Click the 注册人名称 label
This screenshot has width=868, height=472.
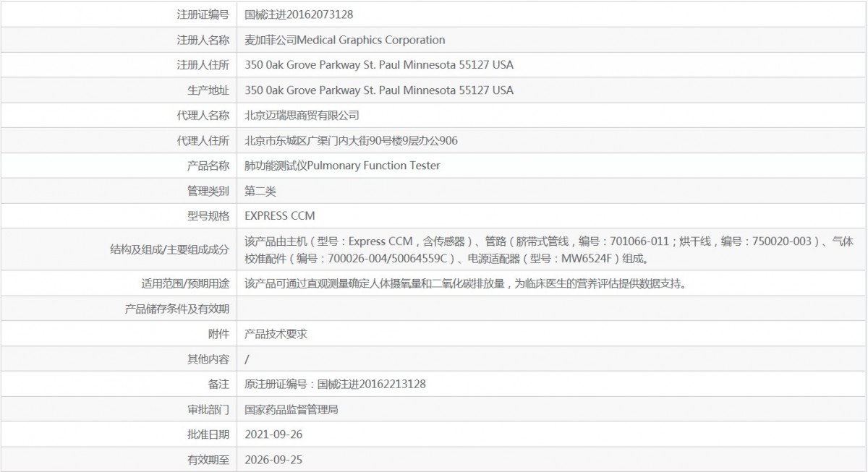click(203, 40)
